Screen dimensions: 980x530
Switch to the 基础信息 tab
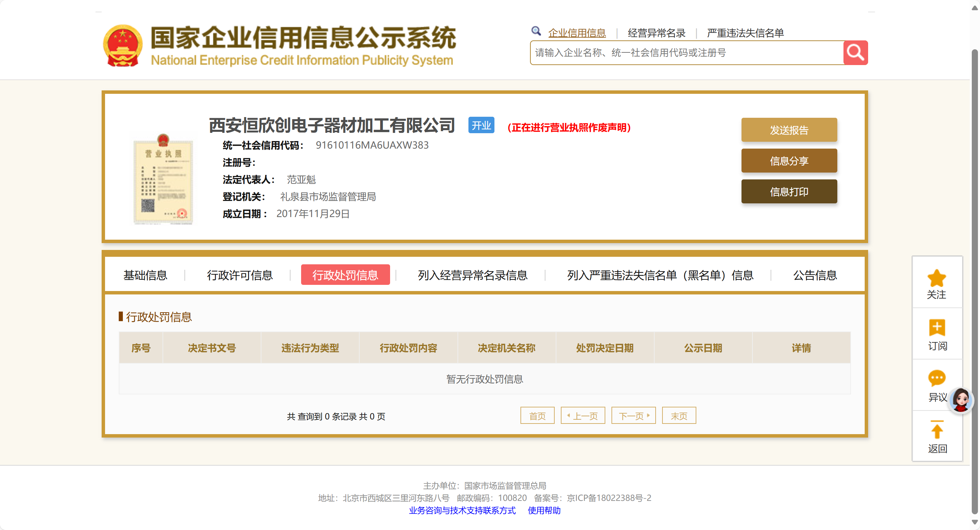click(145, 275)
